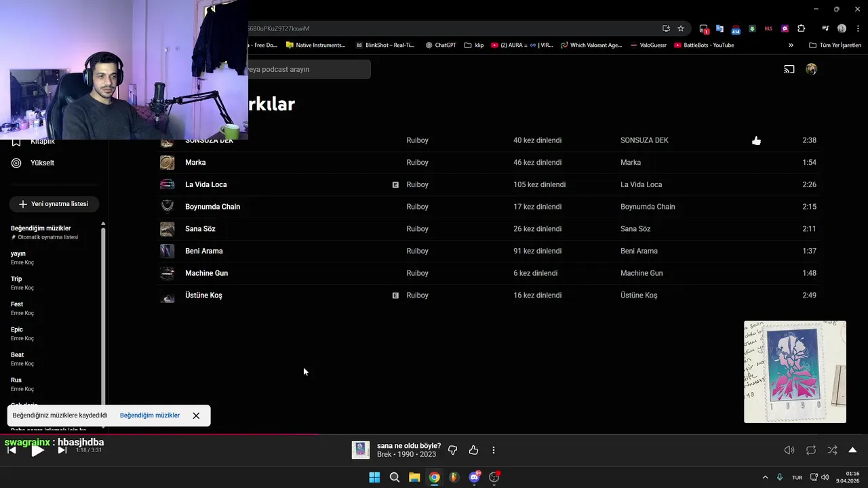The width and height of the screenshot is (868, 488).
Task: Open the large 1990 album art thumbnail
Action: 795,372
